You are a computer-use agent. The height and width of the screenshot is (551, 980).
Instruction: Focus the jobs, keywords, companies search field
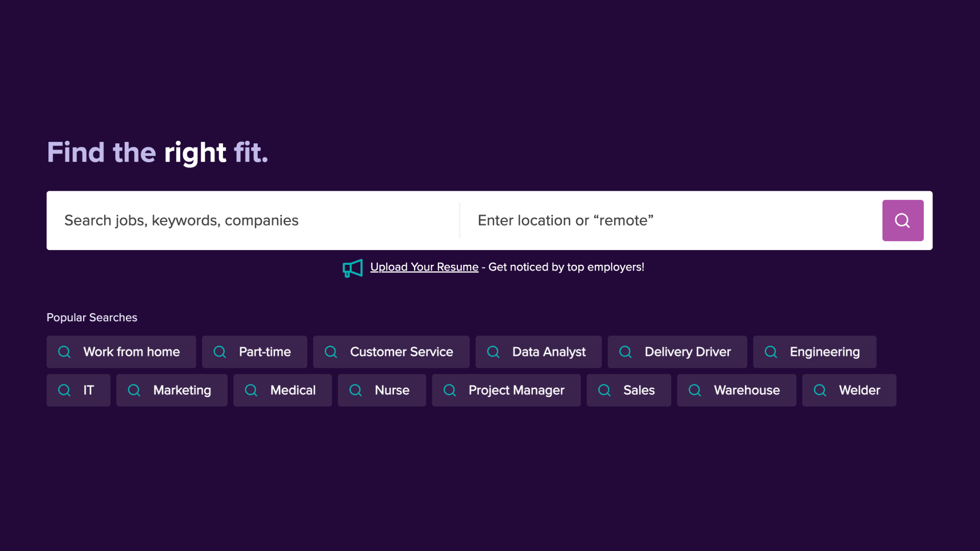(253, 220)
